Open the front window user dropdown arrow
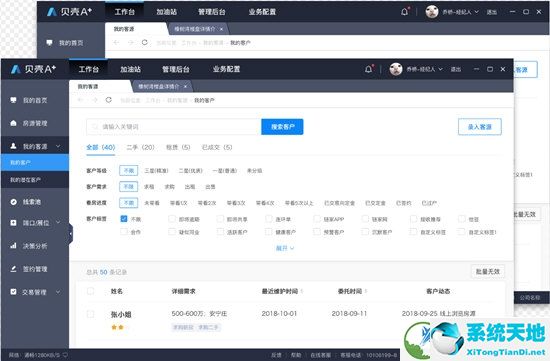550x361 pixels. (x=441, y=69)
